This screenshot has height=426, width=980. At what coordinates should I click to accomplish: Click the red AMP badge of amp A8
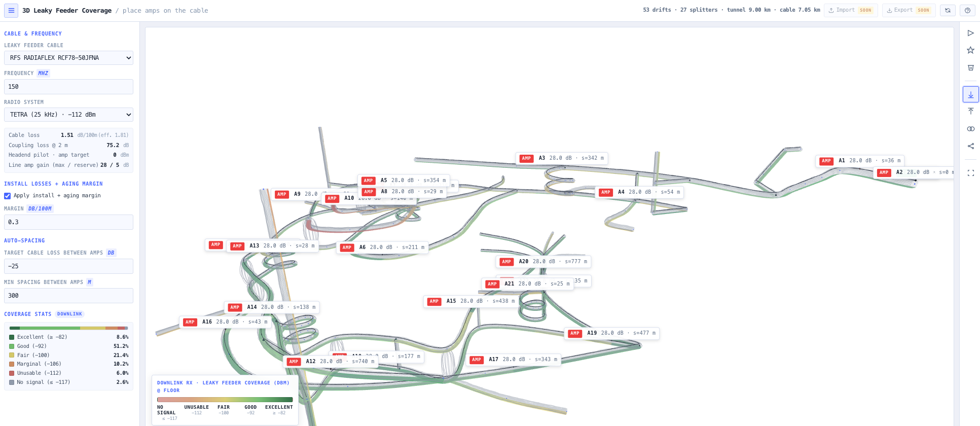369,192
